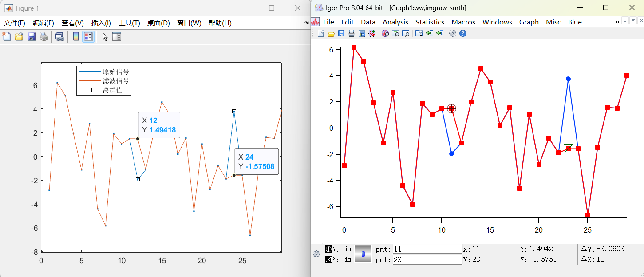The height and width of the screenshot is (277, 644).
Task: Click the New Experiment icon in the Igor toolbar
Action: (x=321, y=33)
